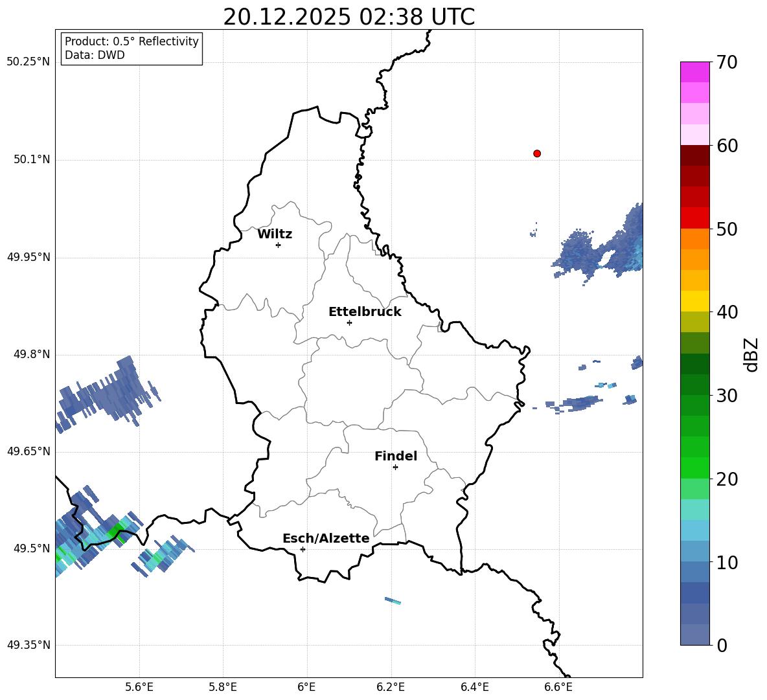Viewport: 767px width, 700px height.
Task: Click the bright green colorbar segment above 20
Action: (x=694, y=468)
